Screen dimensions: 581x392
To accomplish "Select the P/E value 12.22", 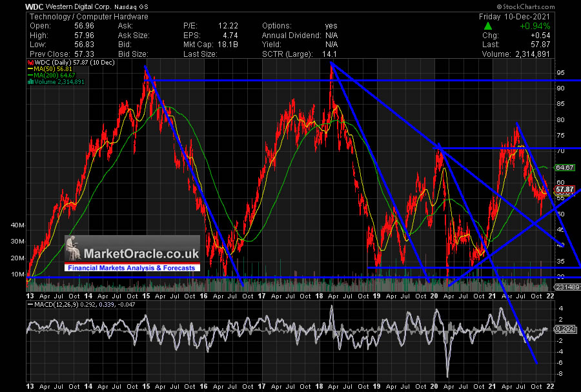I will click(228, 26).
